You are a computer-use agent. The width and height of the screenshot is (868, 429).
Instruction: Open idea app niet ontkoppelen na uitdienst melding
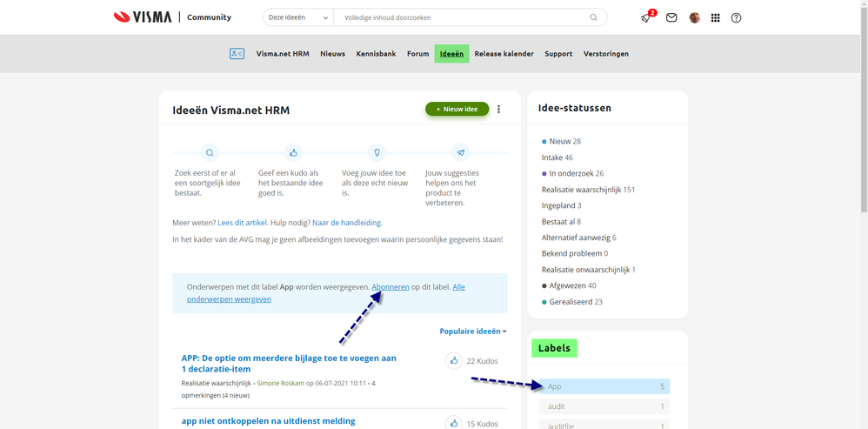point(268,420)
